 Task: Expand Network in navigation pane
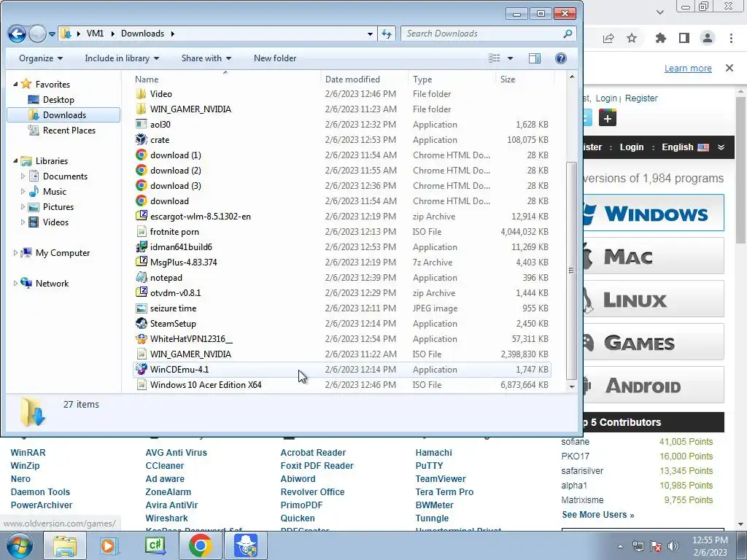point(15,284)
